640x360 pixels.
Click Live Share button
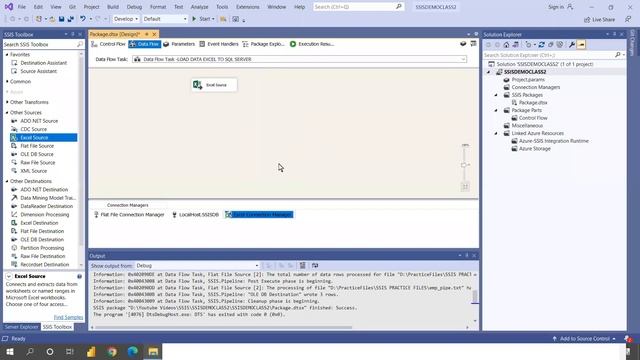(599, 20)
